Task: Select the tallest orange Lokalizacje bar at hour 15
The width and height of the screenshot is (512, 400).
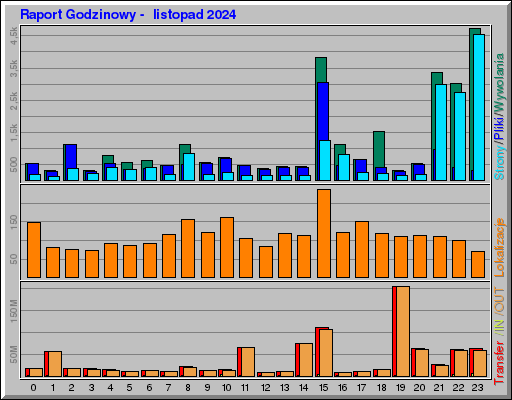Action: (324, 233)
